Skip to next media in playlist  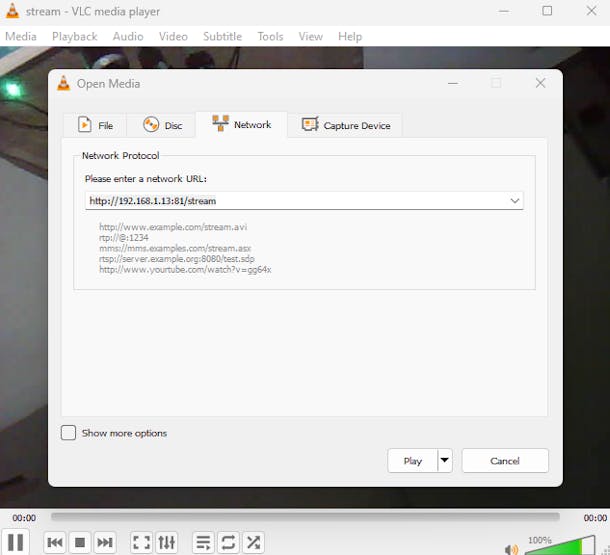105,542
